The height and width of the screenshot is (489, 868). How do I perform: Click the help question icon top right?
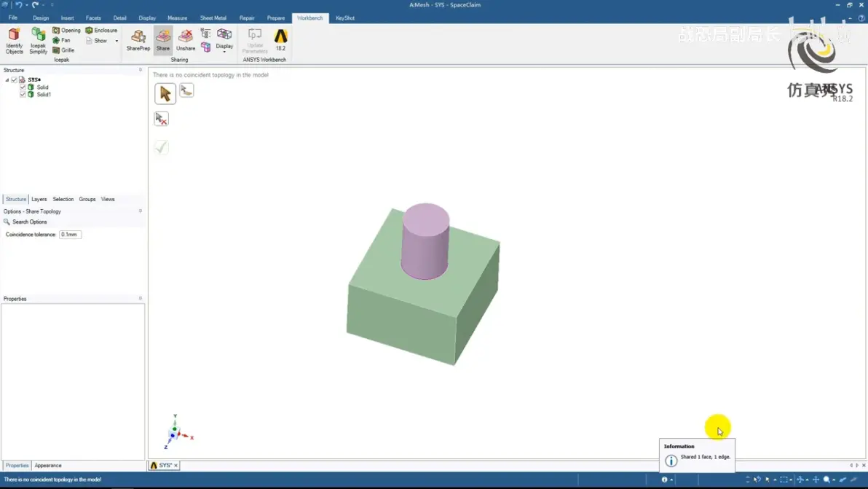[x=861, y=17]
